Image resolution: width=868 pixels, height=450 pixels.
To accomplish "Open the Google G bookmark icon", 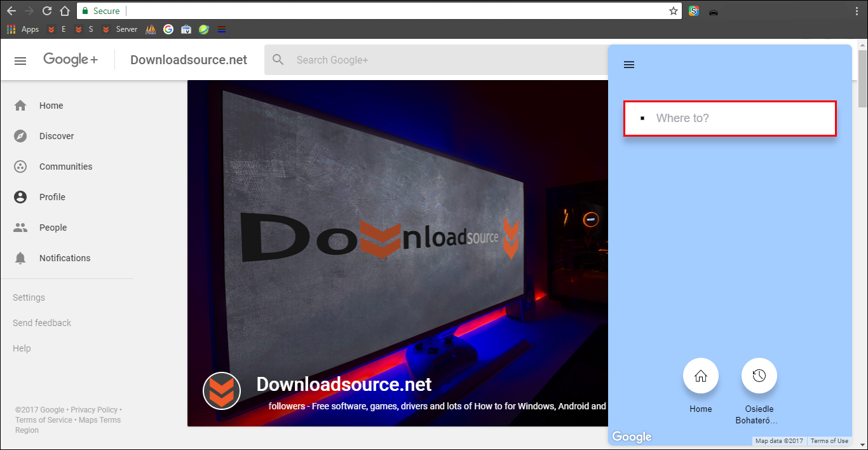I will click(x=168, y=29).
